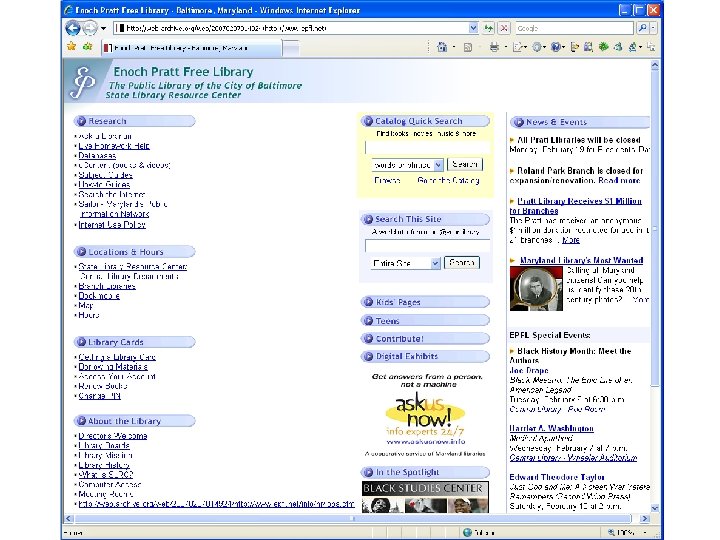The width and height of the screenshot is (720, 540).
Task: Click the Search This Site Search button
Action: (x=462, y=263)
